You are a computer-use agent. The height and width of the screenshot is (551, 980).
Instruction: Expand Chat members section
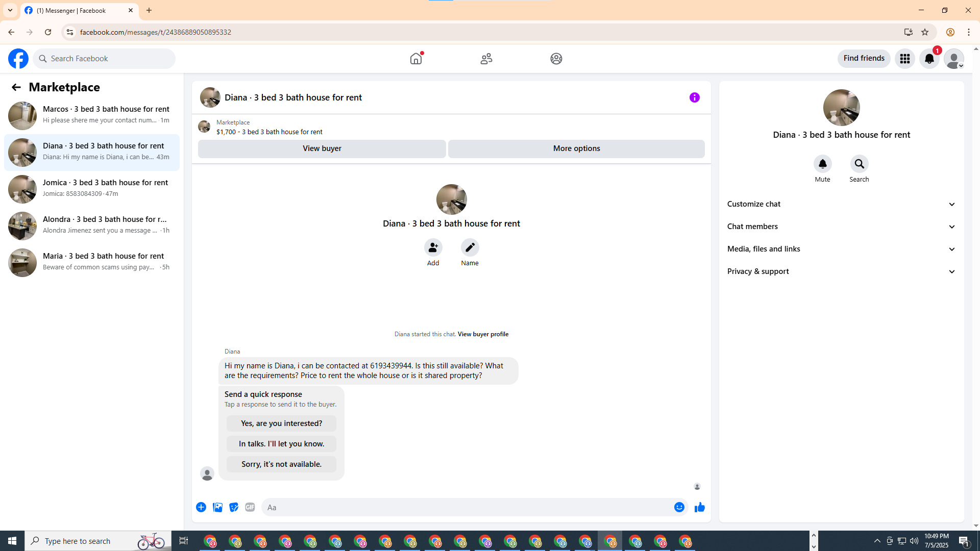pyautogui.click(x=841, y=227)
